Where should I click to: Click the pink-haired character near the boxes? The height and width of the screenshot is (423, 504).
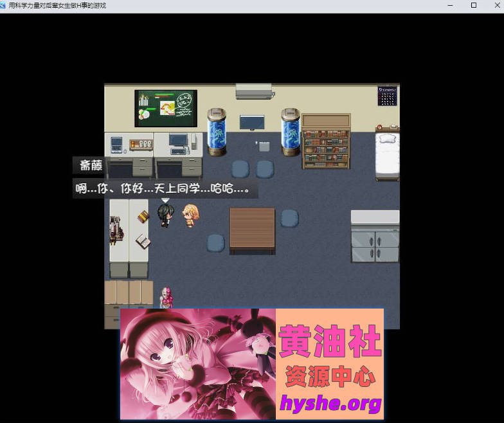point(166,298)
